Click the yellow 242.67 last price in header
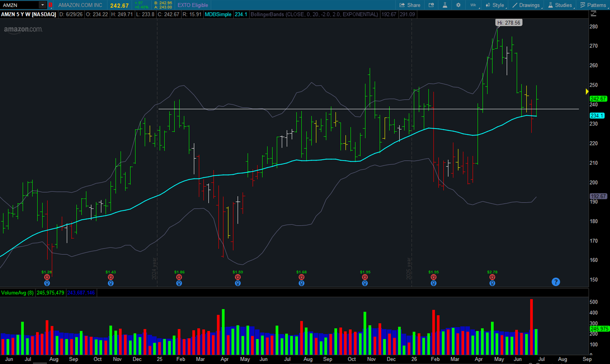The height and width of the screenshot is (364, 610). pyautogui.click(x=119, y=5)
